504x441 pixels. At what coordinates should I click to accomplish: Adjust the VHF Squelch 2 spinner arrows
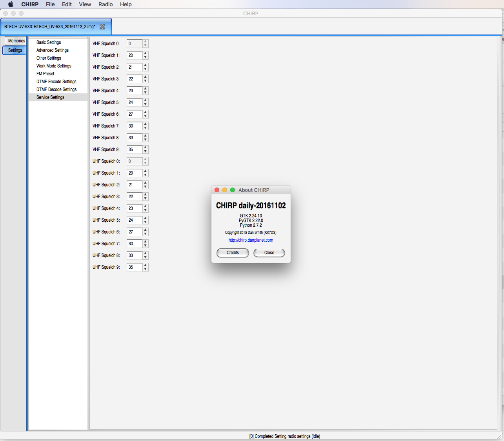click(146, 67)
